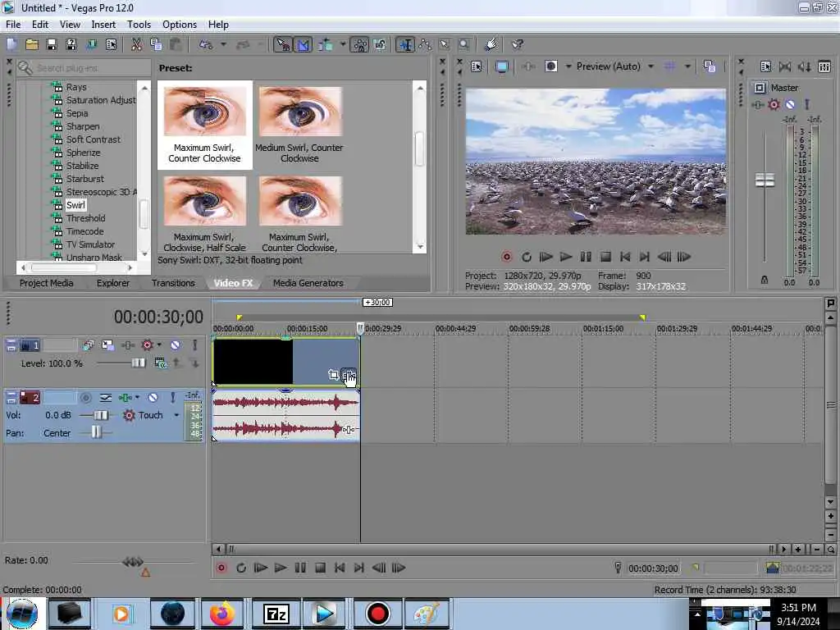Open Split Screen View dropdown arrow
The width and height of the screenshot is (840, 630).
(x=568, y=66)
